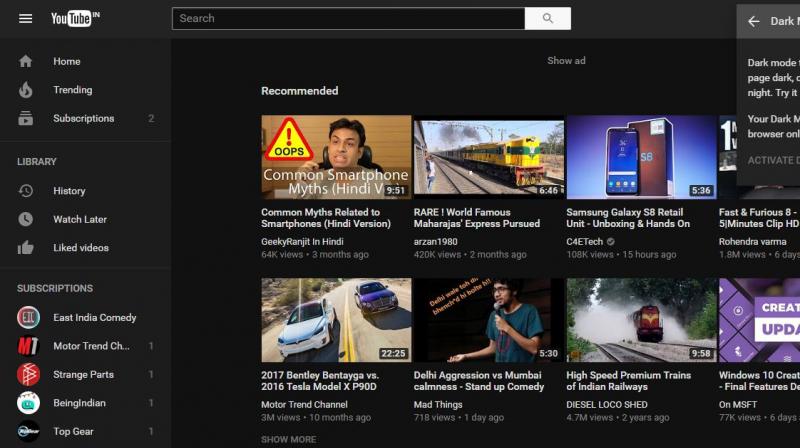The width and height of the screenshot is (800, 448).
Task: Click the Search input field
Action: pos(348,18)
